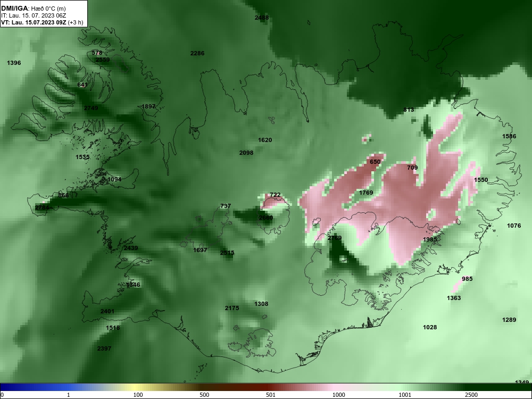Click the legend scale label 500
Screen dimensions: 532x399
(x=205, y=395)
